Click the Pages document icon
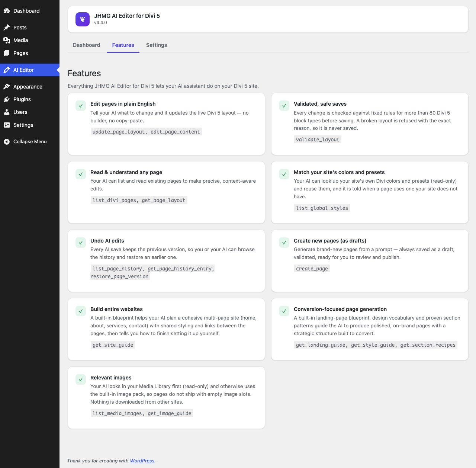This screenshot has height=468, width=476. pyautogui.click(x=7, y=53)
